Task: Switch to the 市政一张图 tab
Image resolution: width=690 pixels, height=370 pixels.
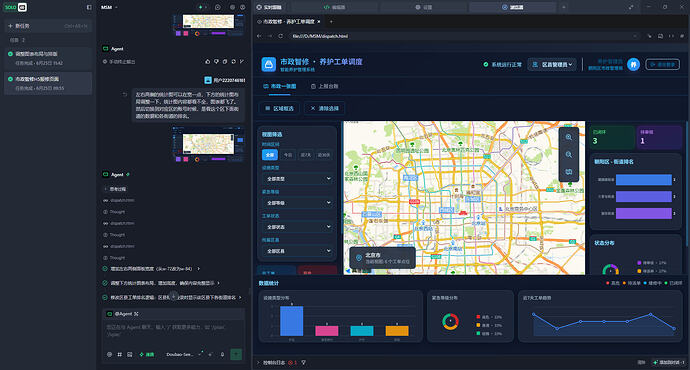Action: [x=280, y=86]
